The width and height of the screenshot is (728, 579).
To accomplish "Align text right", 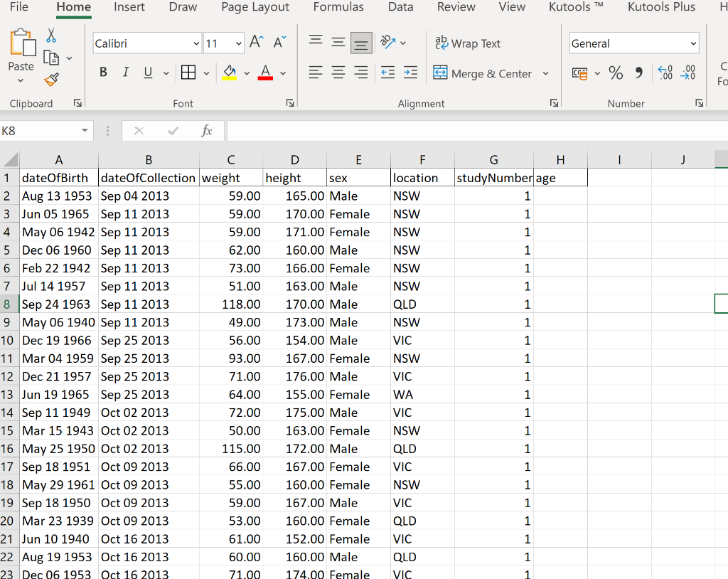I will coord(361,73).
